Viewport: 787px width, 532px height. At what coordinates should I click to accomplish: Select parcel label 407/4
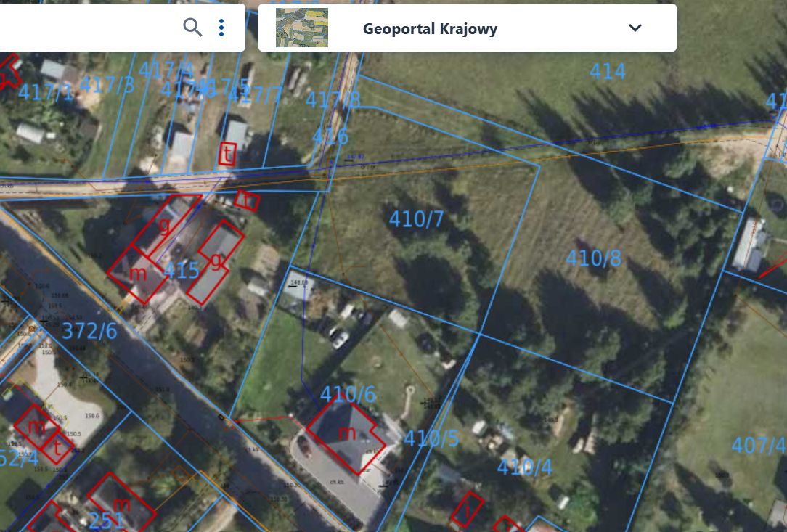pyautogui.click(x=759, y=445)
